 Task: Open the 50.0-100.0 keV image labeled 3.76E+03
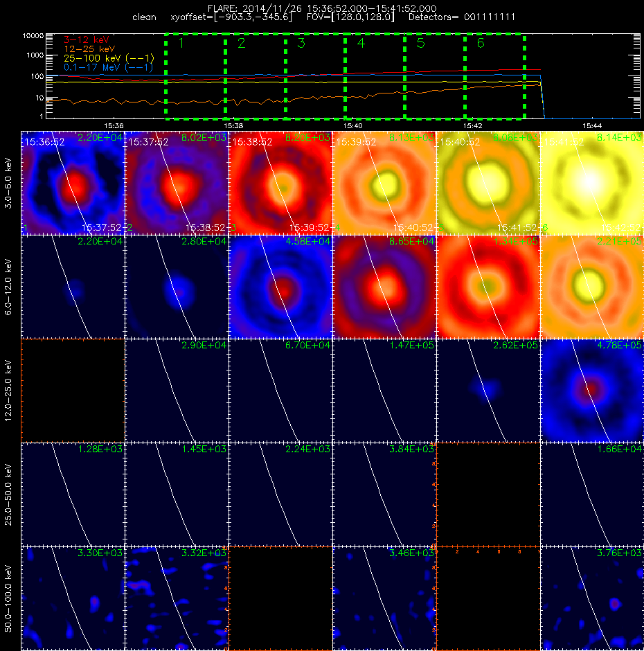pos(592,598)
